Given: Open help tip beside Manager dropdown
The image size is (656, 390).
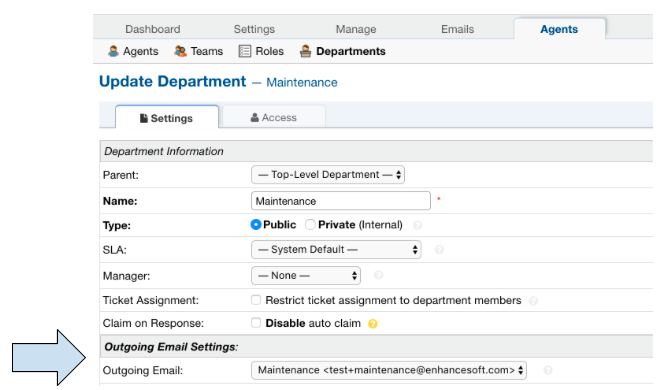Looking at the screenshot, I should tap(378, 275).
